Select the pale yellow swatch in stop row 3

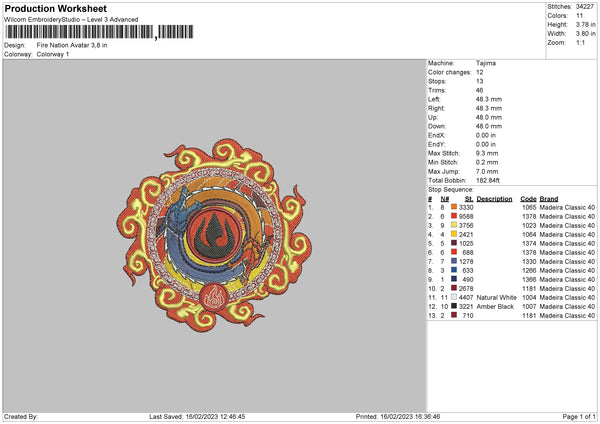454,225
